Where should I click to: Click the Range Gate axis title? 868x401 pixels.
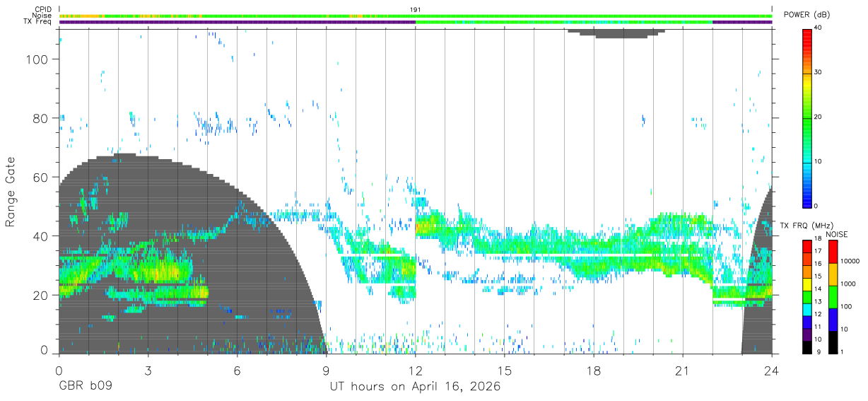coord(11,192)
